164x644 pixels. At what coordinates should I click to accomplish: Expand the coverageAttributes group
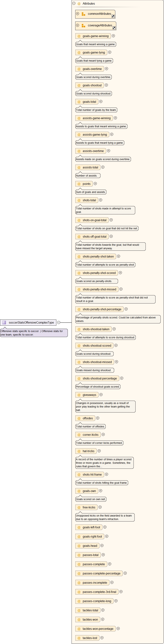pyautogui.click(x=78, y=25)
